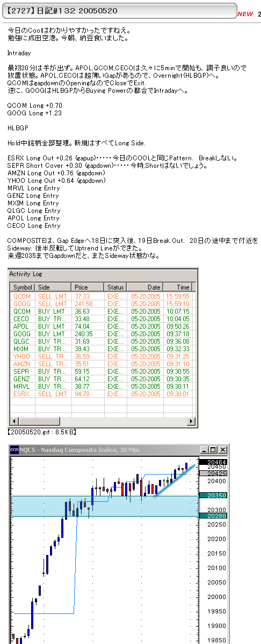Screen dimensions: 261x644
Task: Click the 20280 price label on chart
Action: click(213, 516)
